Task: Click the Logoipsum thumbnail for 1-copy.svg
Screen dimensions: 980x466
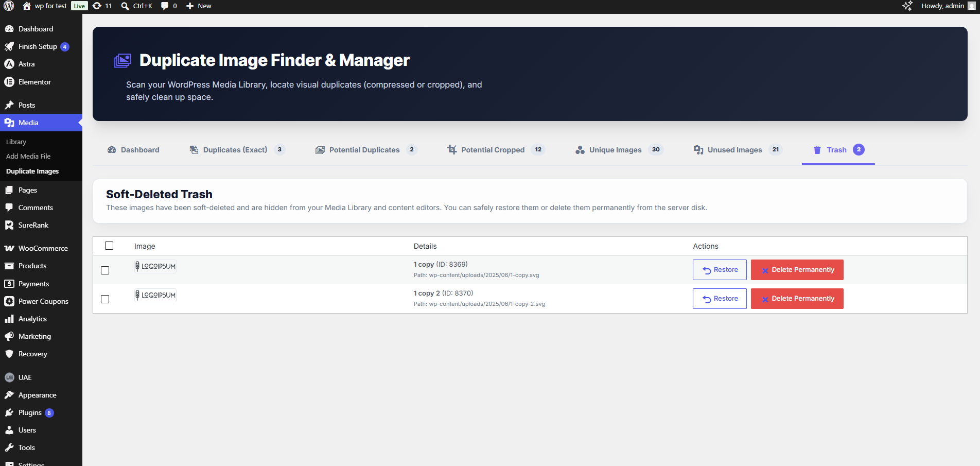Action: click(x=155, y=266)
